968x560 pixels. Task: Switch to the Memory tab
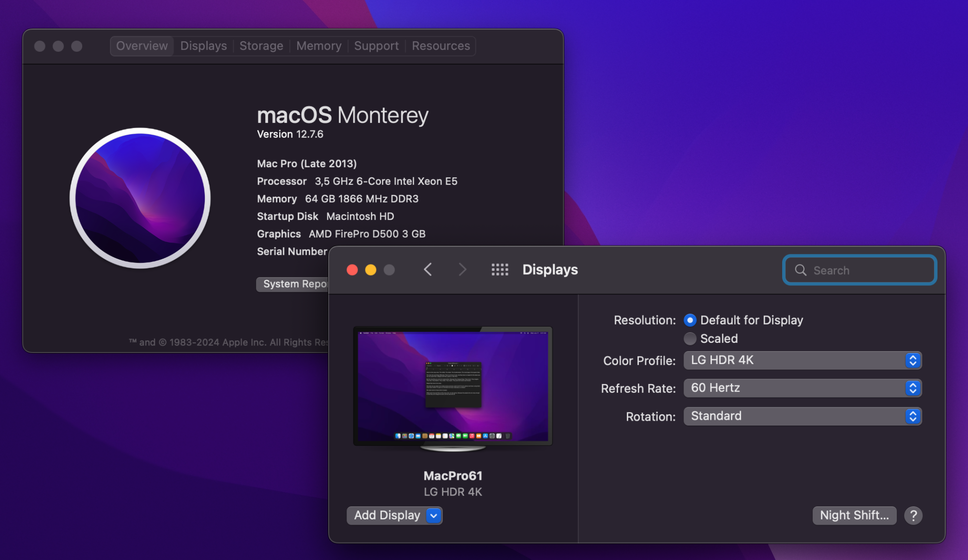coord(318,46)
